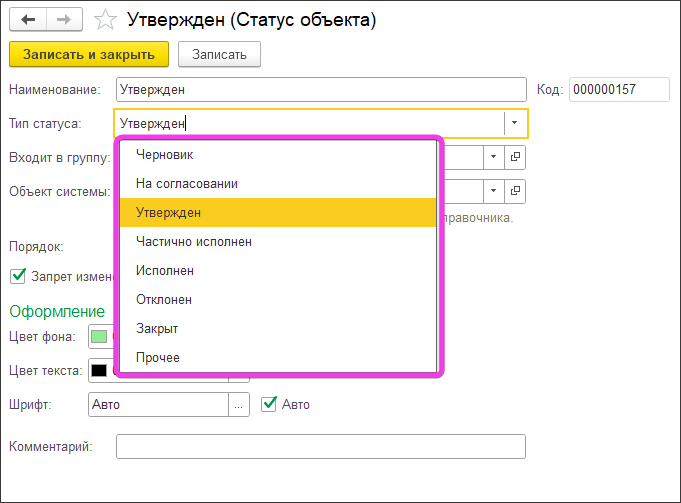681x503 pixels.
Task: Expand the Входит в группу dropdown
Action: click(494, 157)
